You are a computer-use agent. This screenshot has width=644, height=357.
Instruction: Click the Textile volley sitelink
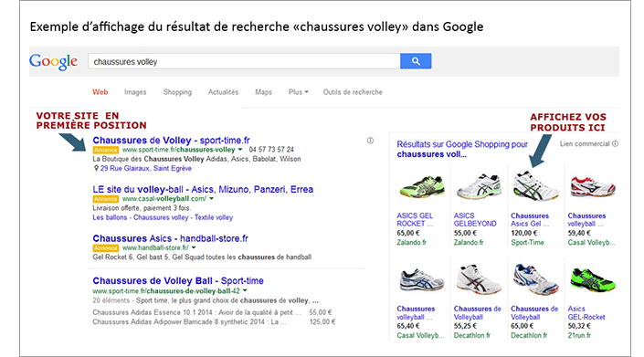click(214, 217)
